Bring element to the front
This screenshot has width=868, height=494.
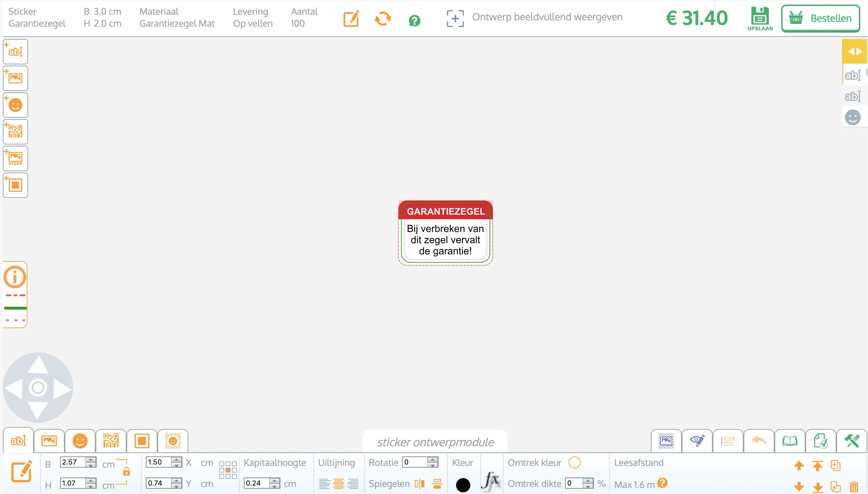click(817, 466)
